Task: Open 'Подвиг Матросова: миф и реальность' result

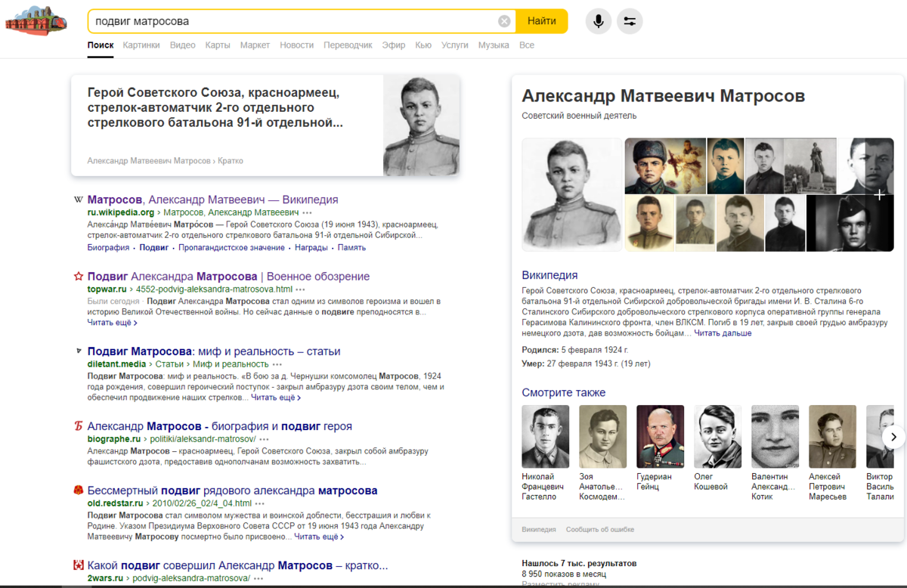Action: tap(214, 351)
